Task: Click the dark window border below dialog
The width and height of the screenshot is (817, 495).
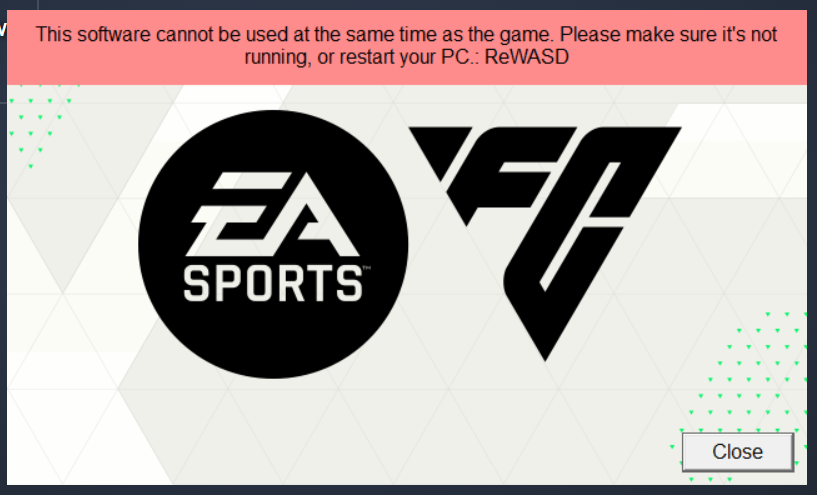Action: [406, 490]
